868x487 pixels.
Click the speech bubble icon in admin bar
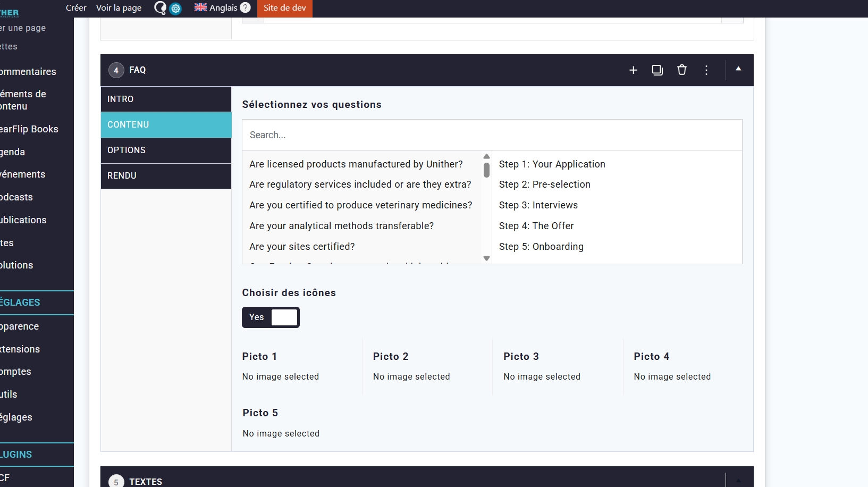point(159,8)
